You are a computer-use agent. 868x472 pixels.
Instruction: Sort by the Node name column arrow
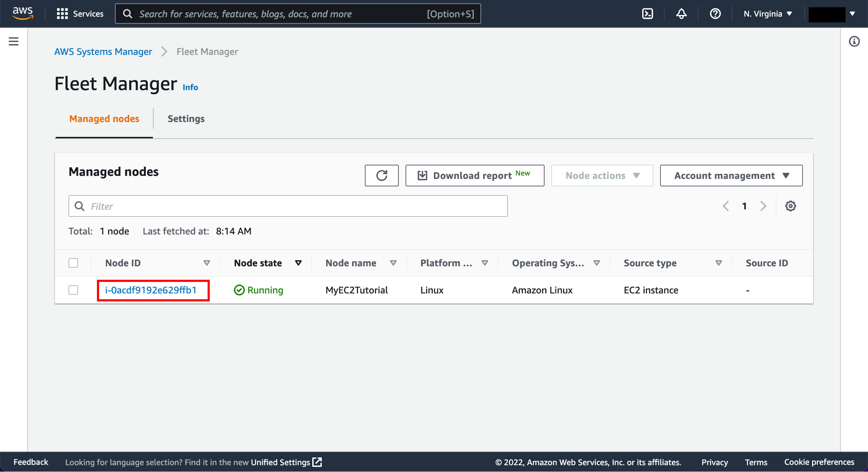393,263
